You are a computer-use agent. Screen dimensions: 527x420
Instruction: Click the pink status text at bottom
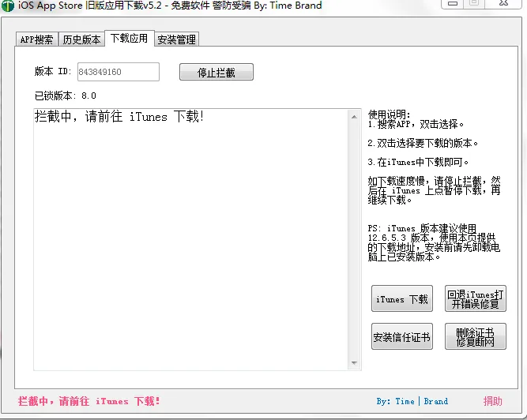click(89, 401)
